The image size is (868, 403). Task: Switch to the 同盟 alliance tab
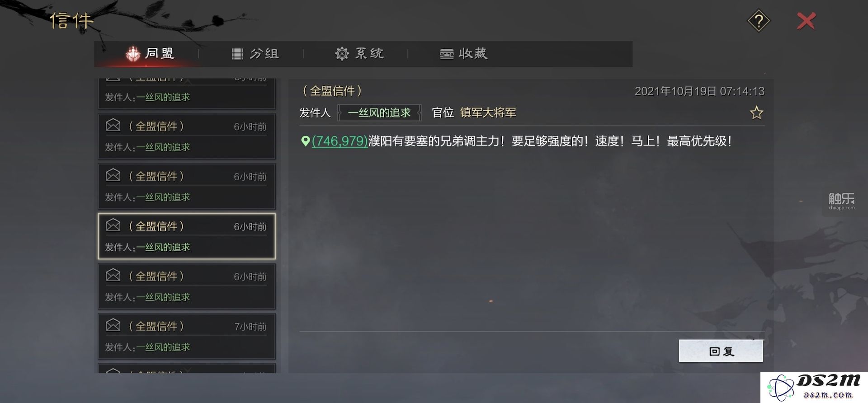tap(149, 54)
